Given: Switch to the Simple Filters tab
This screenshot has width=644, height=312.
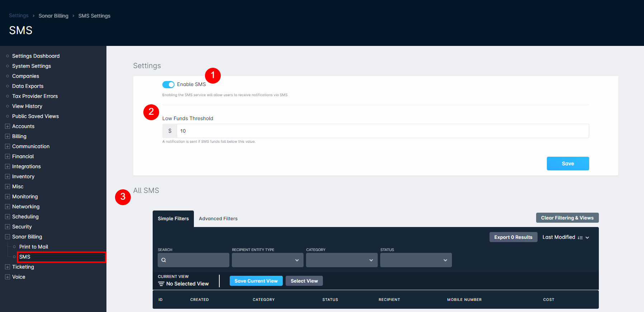Looking at the screenshot, I should point(173,219).
